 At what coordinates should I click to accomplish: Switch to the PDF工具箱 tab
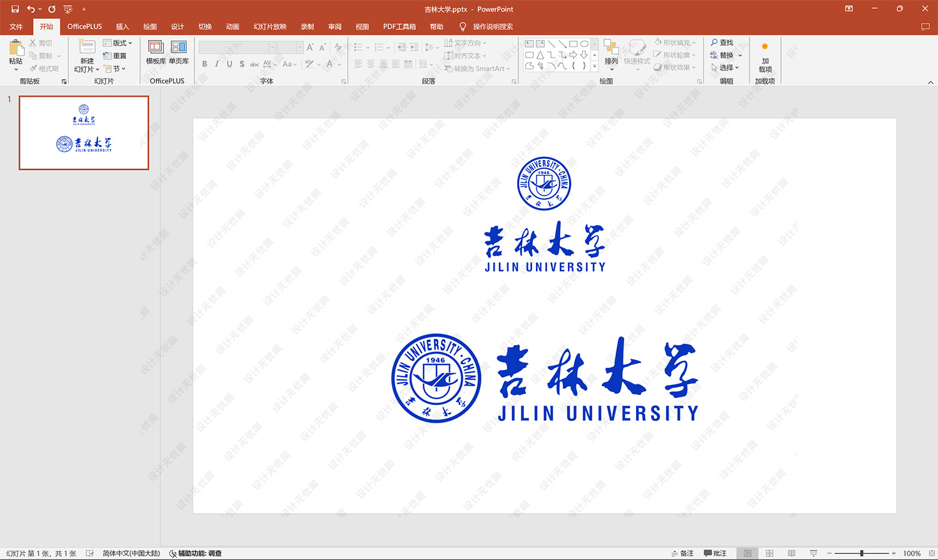[x=400, y=26]
